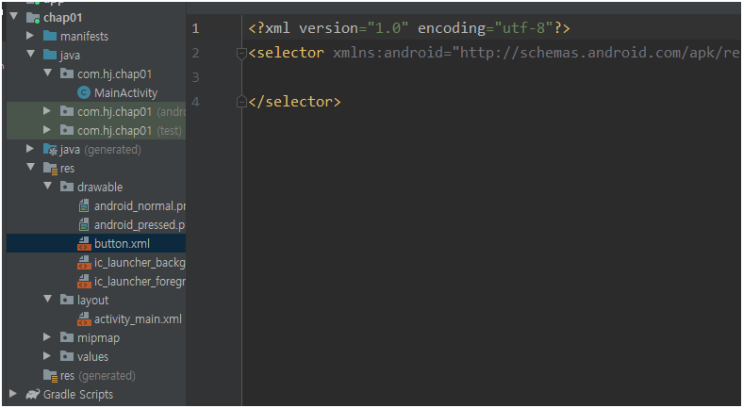Click the MainActivity class icon
Screen dimensions: 743x408
(84, 93)
